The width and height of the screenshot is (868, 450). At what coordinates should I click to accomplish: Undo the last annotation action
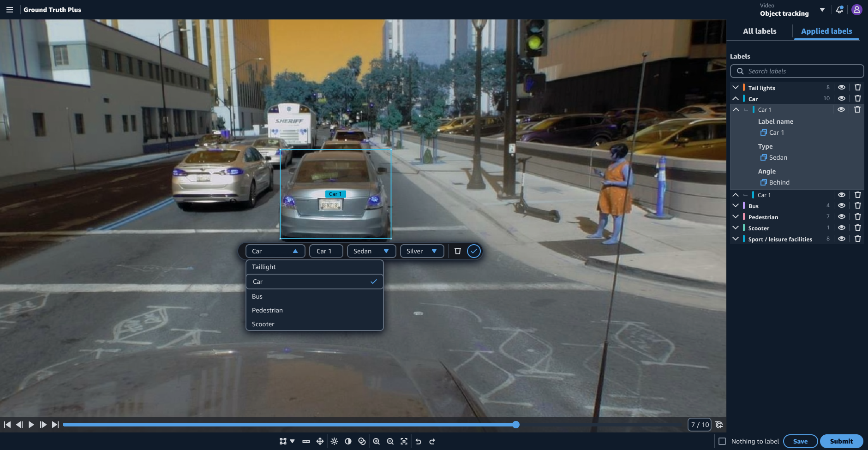coord(418,441)
